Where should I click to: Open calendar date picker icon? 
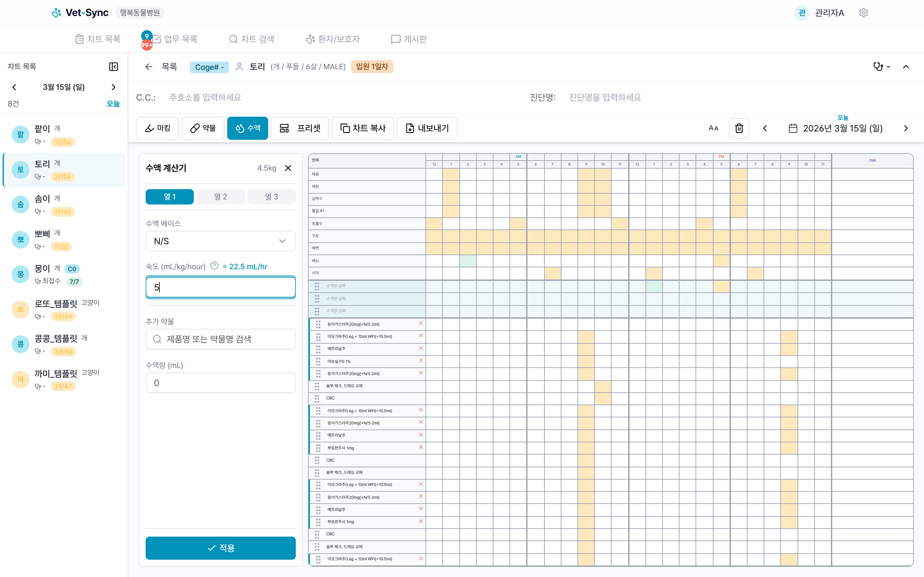click(793, 128)
